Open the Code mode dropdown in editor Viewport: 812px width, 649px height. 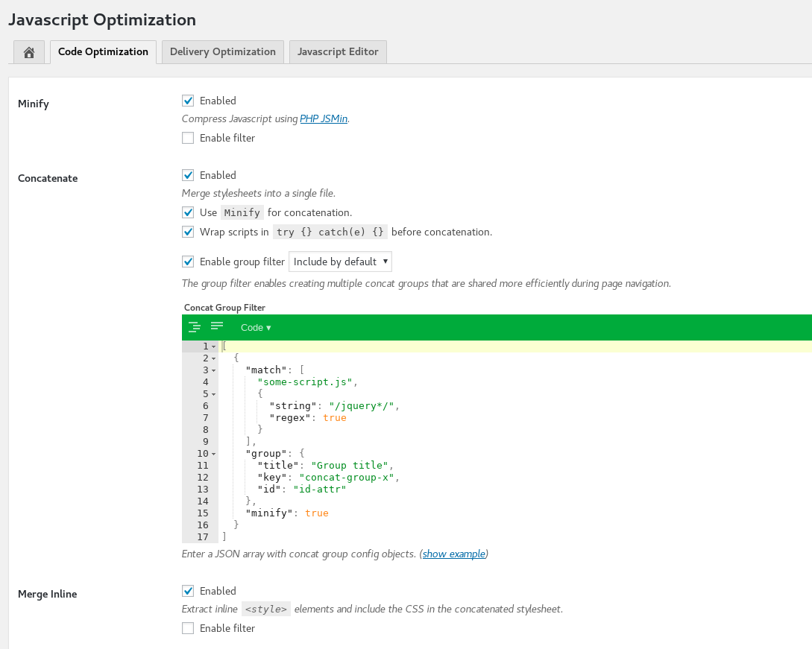(256, 328)
